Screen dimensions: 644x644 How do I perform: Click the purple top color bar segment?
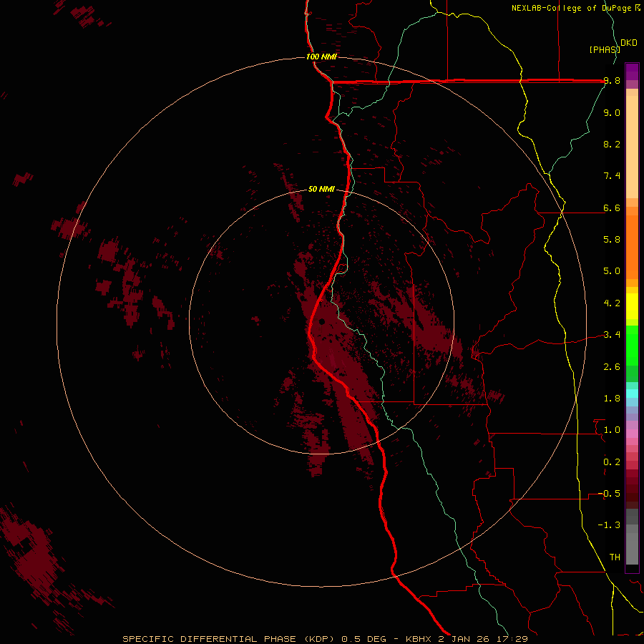coord(632,72)
